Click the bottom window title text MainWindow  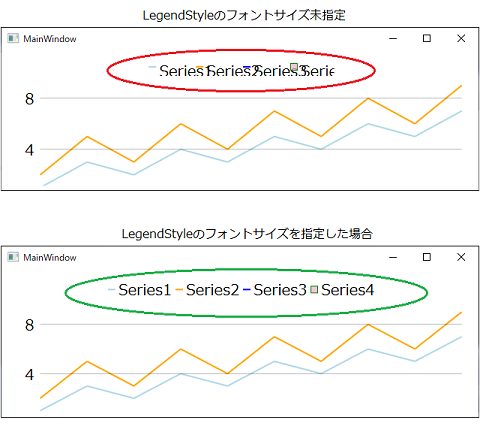[50, 258]
